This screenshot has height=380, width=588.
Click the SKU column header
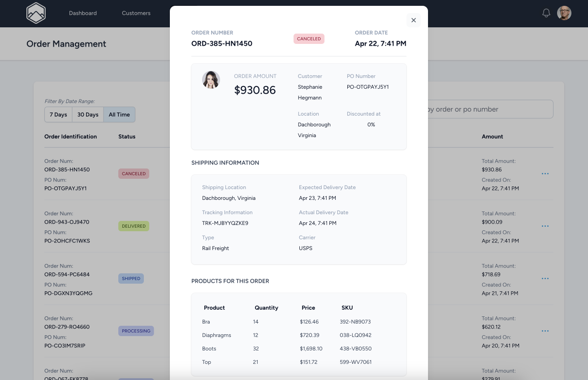click(x=347, y=308)
